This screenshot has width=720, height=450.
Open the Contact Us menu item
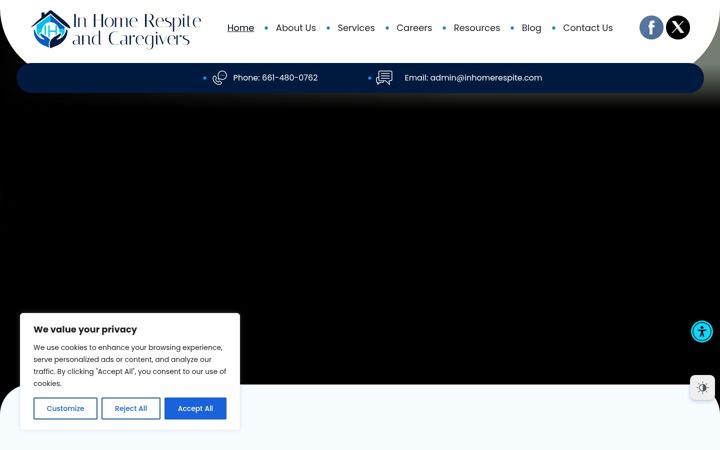[x=588, y=28]
